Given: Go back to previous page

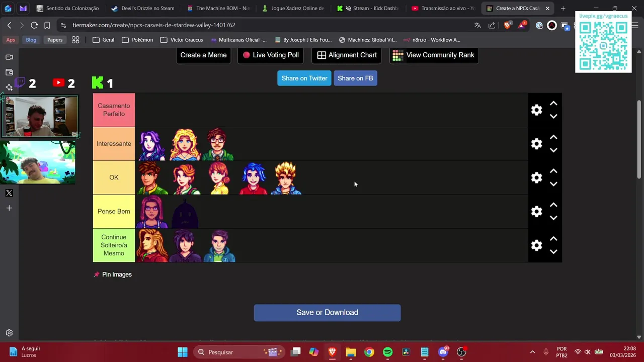Looking at the screenshot, I should (x=9, y=25).
